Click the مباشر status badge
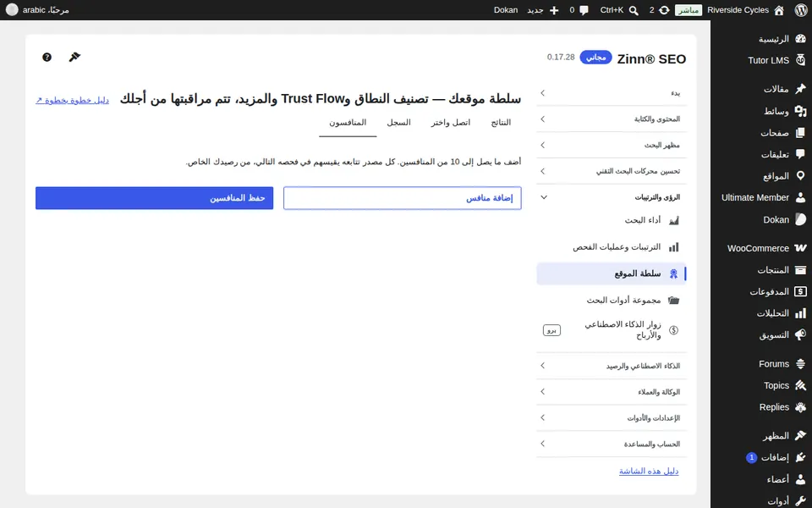This screenshot has width=812, height=508. [x=689, y=10]
